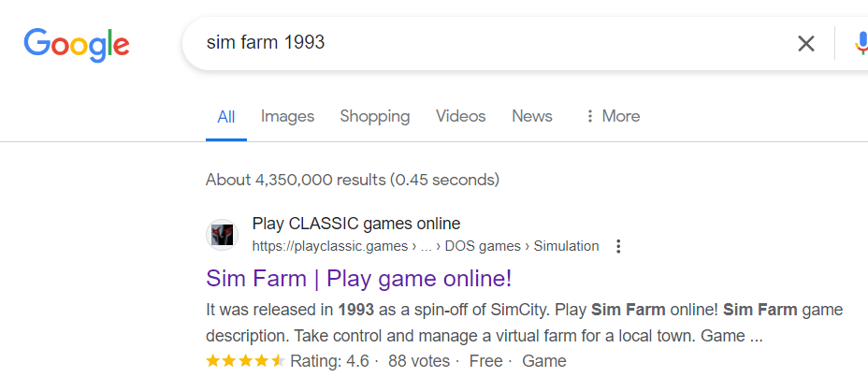The image size is (868, 392).
Task: Click the Google logo
Action: pos(77,44)
